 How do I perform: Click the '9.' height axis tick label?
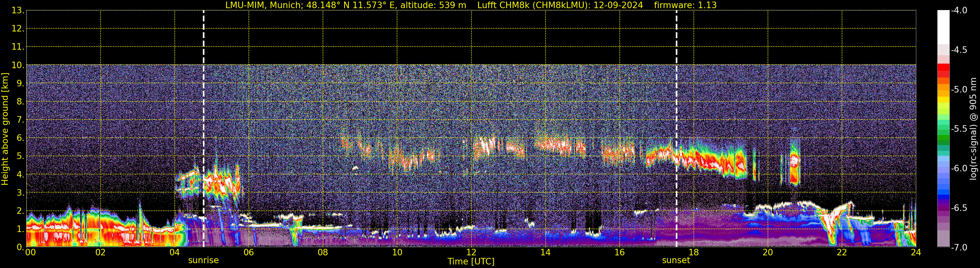[x=20, y=83]
